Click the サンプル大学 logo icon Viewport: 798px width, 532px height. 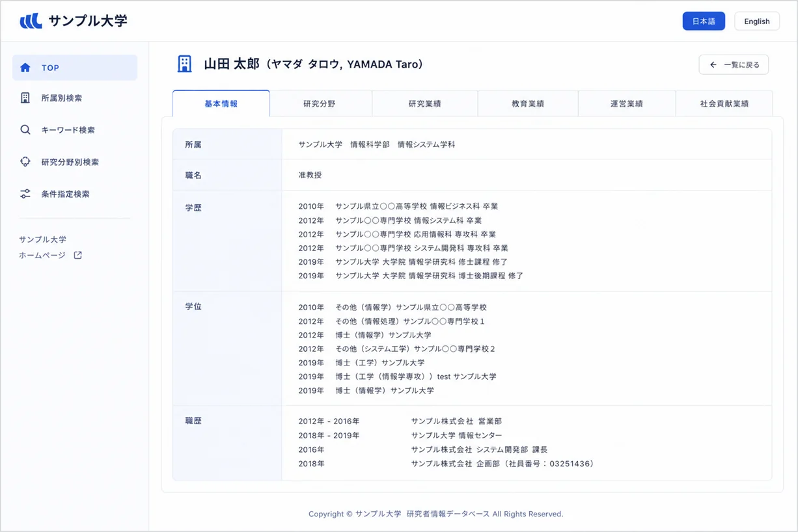[31, 21]
